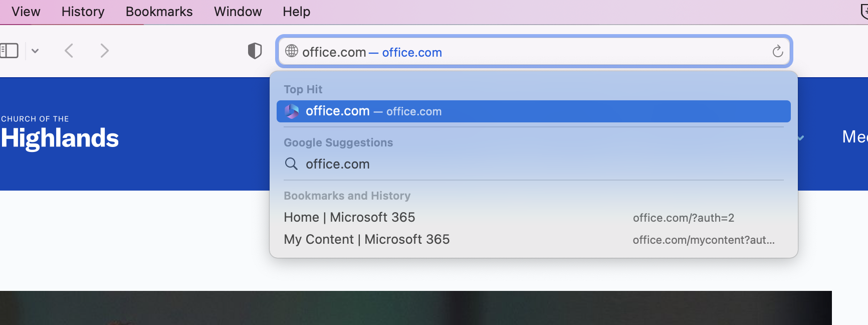Open the View menu
This screenshot has height=325, width=868.
tap(26, 12)
